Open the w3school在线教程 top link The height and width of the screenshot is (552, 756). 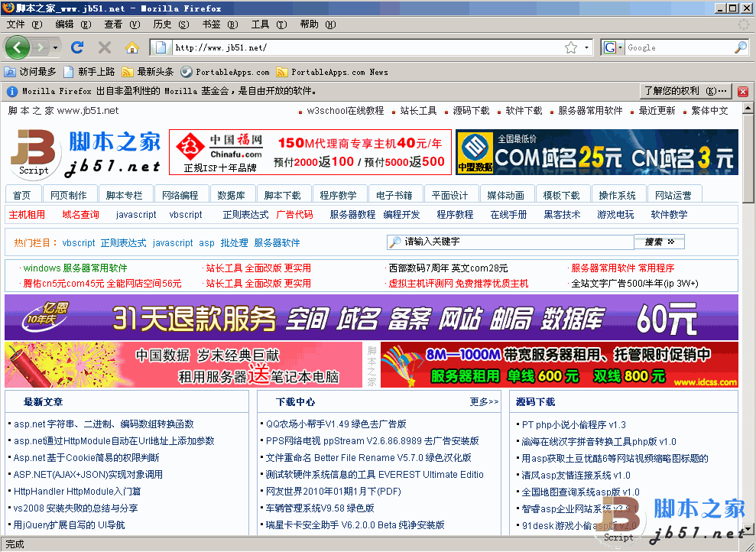tap(346, 110)
